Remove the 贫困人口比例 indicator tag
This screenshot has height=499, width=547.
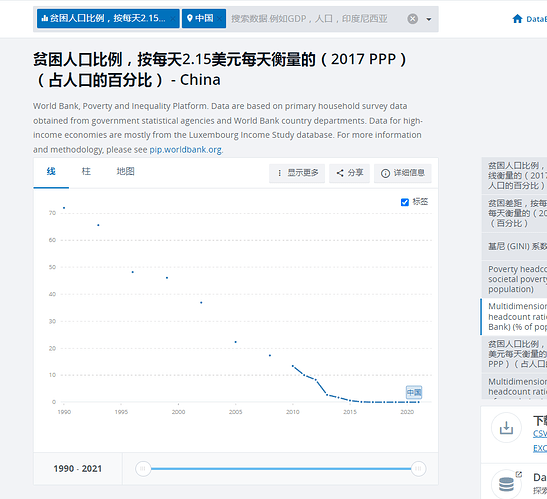pos(173,18)
